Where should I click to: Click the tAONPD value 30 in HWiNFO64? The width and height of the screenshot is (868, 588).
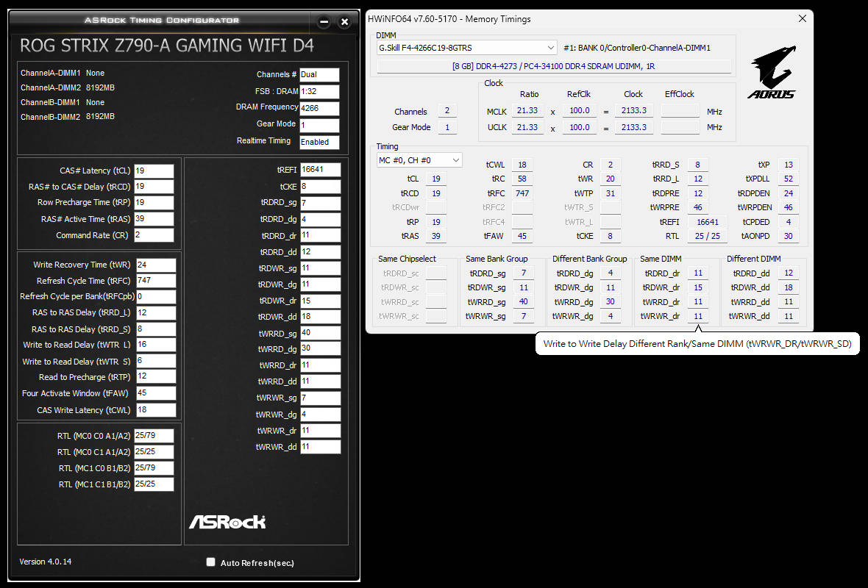click(789, 236)
